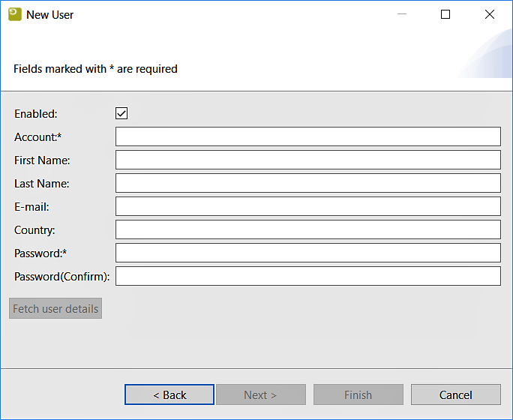This screenshot has width=513, height=420.
Task: Toggle the Enabled checkbox
Action: [121, 113]
